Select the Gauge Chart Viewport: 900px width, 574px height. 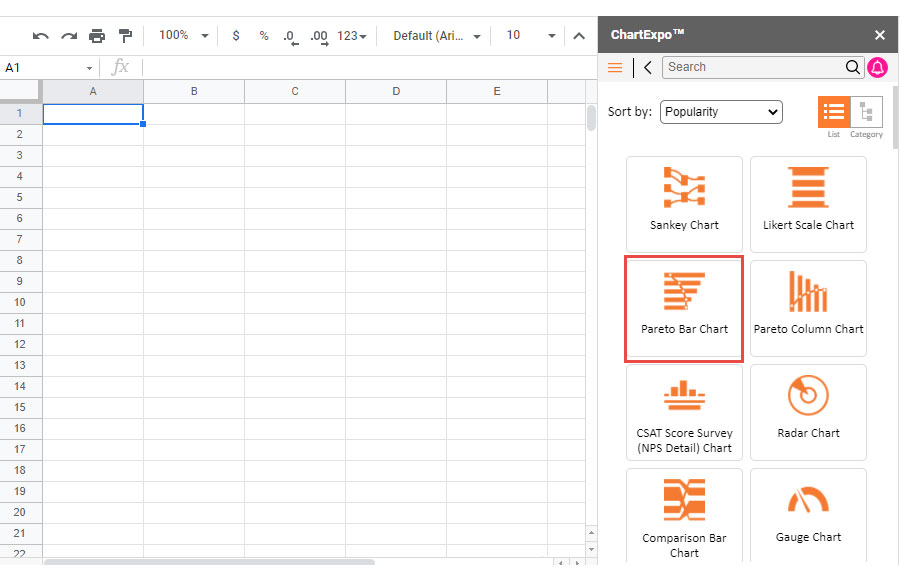808,515
